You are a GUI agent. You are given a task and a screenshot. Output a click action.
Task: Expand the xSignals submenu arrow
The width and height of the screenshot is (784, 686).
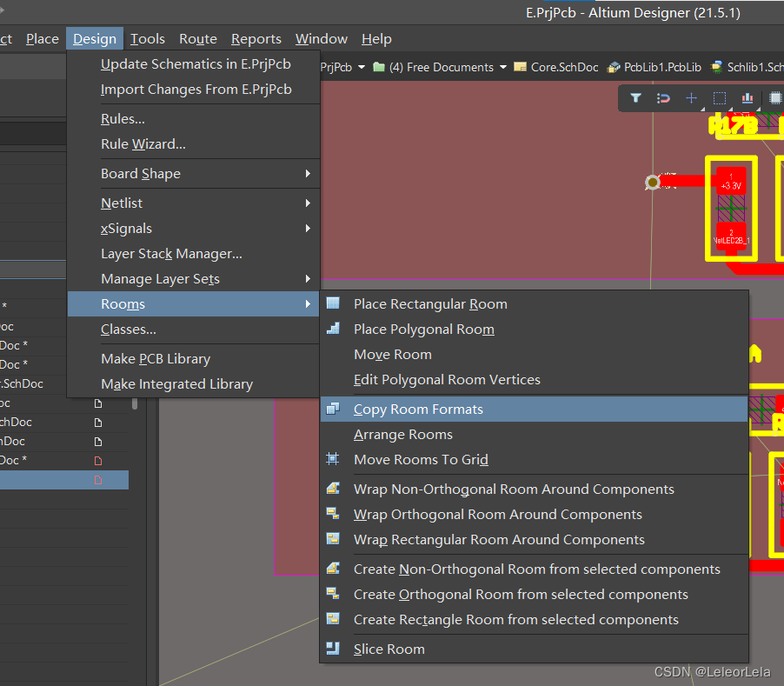pyautogui.click(x=308, y=228)
